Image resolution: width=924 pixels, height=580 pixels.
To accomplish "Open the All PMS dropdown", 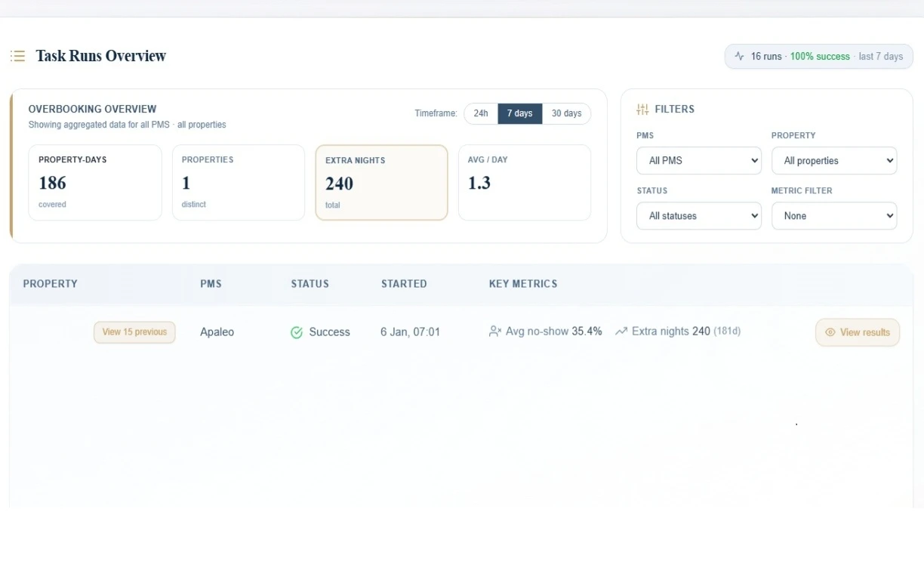I will point(698,160).
